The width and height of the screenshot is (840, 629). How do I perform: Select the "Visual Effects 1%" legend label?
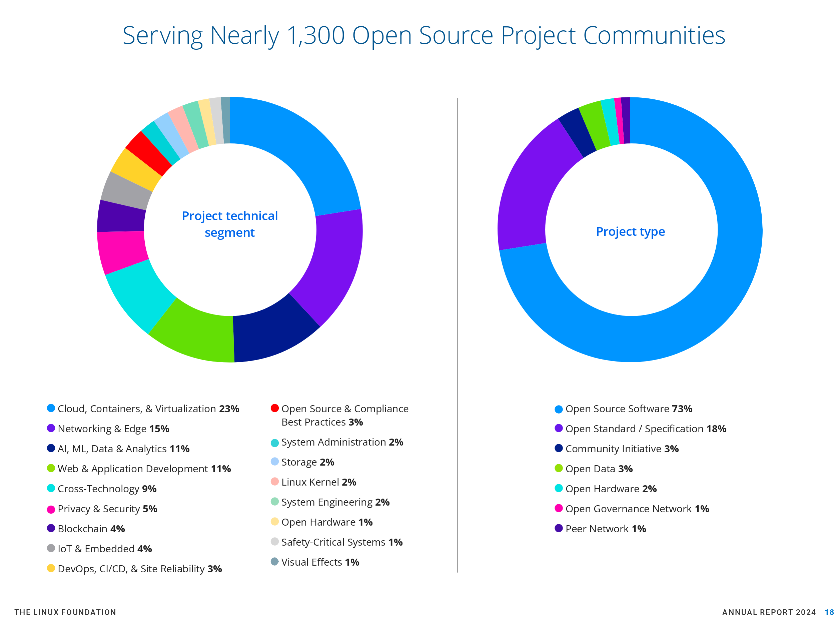coord(320,562)
